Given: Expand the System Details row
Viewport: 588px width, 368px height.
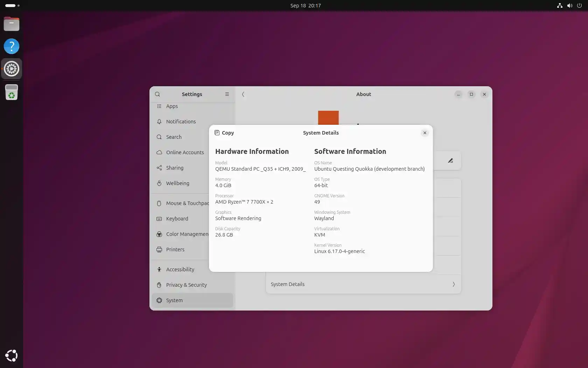Looking at the screenshot, I should (363, 284).
